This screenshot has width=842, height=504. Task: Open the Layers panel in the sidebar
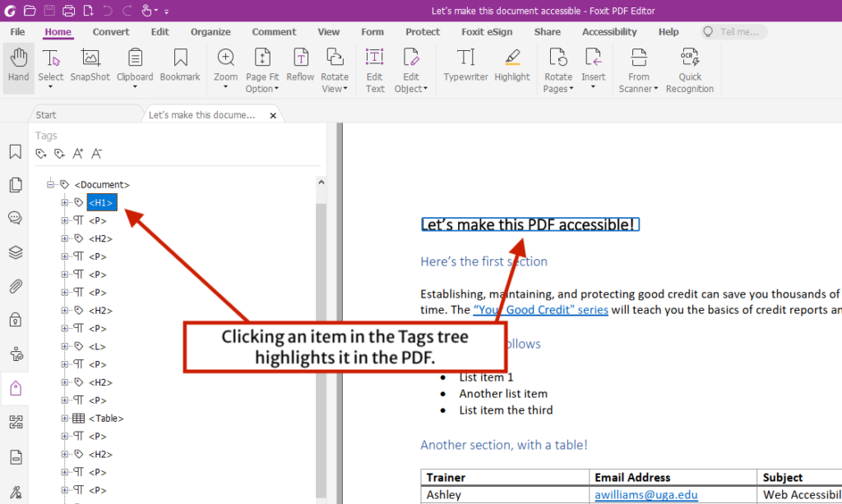(x=15, y=252)
